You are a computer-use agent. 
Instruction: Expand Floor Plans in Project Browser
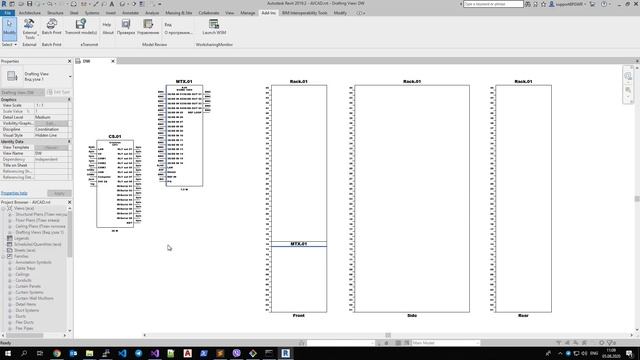pyautogui.click(x=10, y=220)
